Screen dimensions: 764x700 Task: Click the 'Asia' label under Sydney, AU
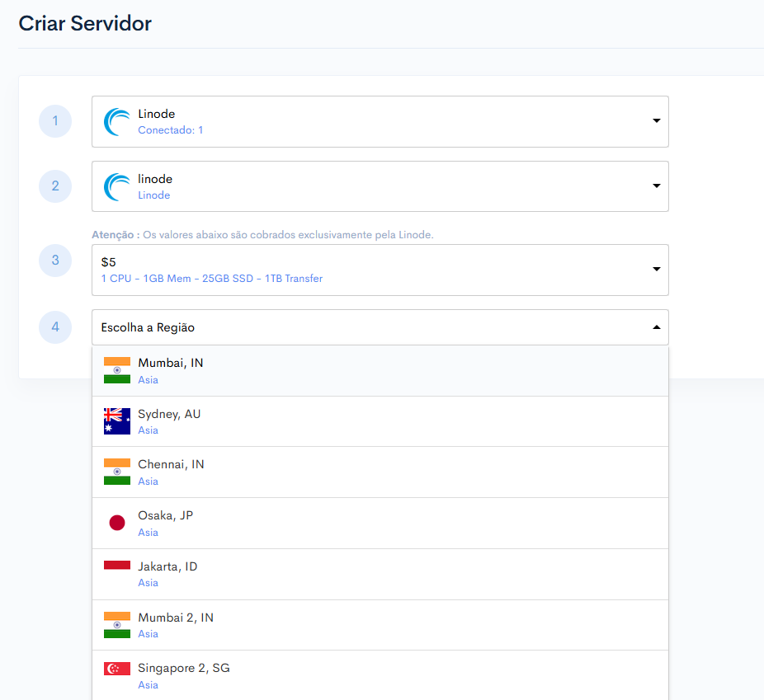point(149,430)
